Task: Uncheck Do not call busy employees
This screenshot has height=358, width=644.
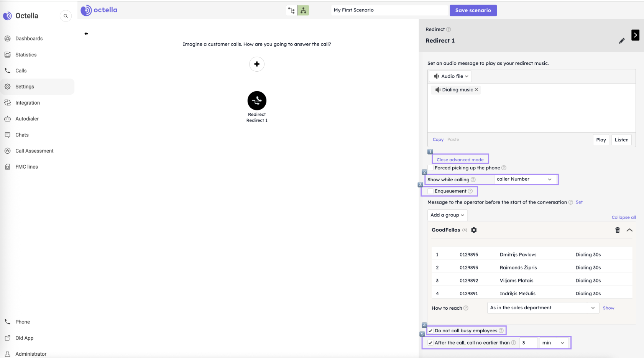Action: [x=430, y=330]
